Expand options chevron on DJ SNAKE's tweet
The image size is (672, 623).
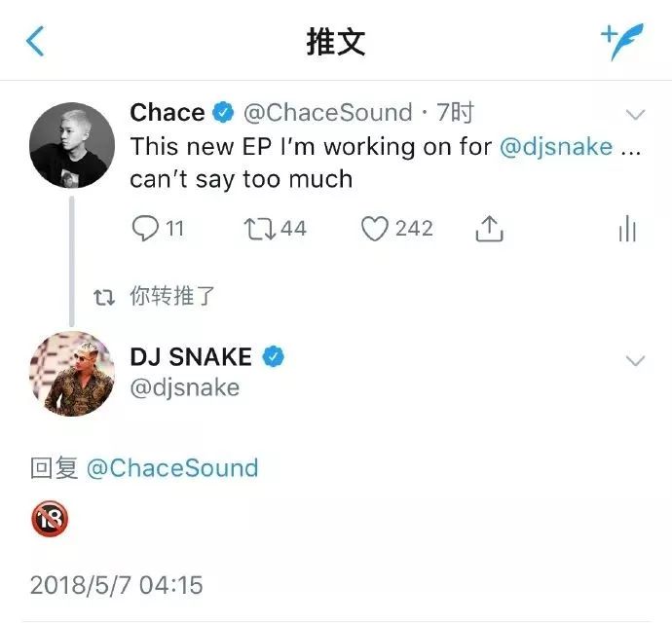pyautogui.click(x=635, y=360)
